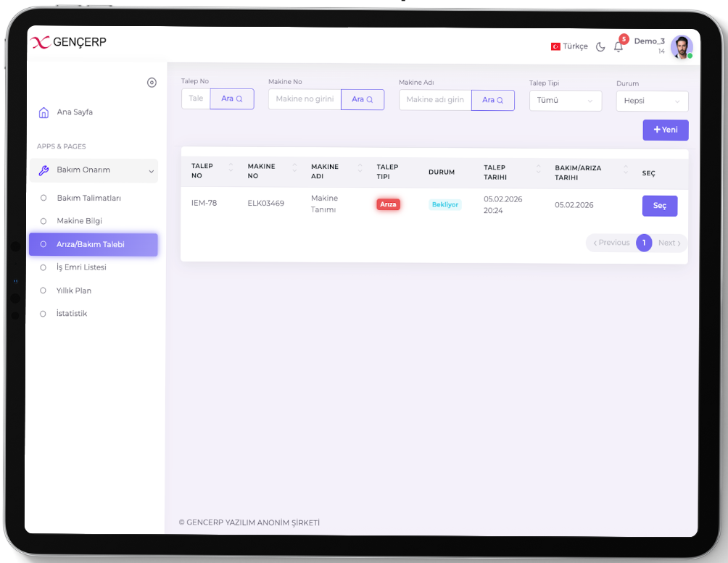
Task: Toggle the sidebar pin circle icon
Action: [152, 83]
